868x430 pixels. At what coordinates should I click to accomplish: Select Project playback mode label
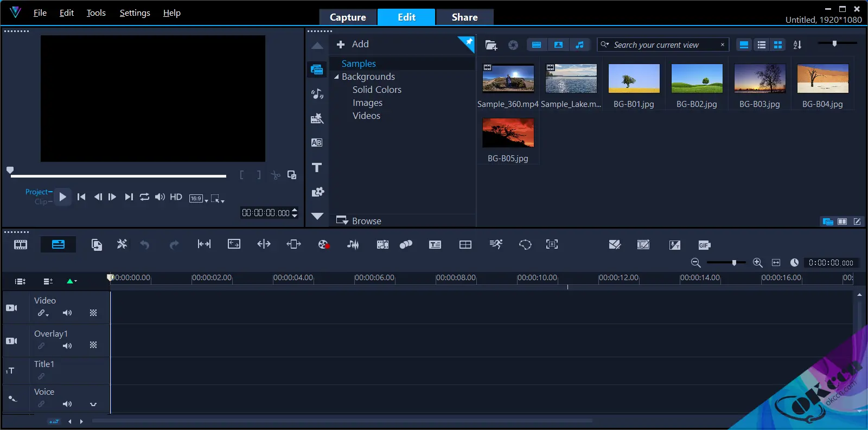(37, 192)
